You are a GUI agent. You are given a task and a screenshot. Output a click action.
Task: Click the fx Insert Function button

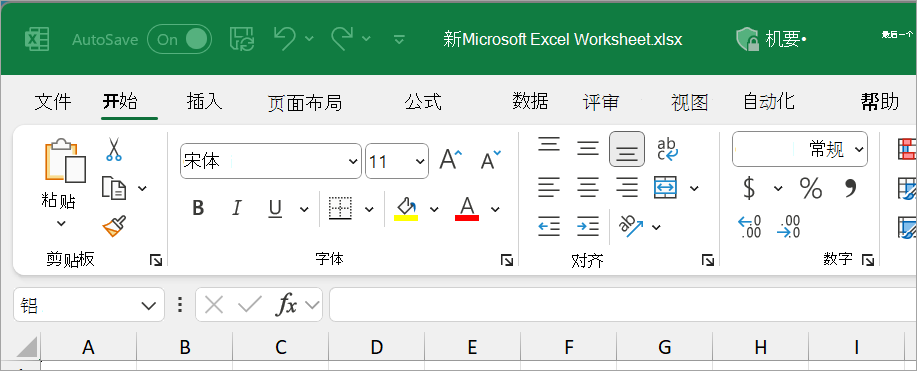287,304
